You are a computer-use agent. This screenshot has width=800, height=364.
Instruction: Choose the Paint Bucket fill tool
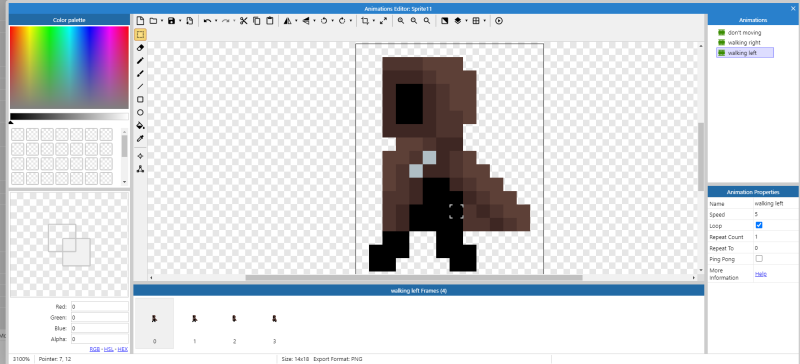pos(140,126)
